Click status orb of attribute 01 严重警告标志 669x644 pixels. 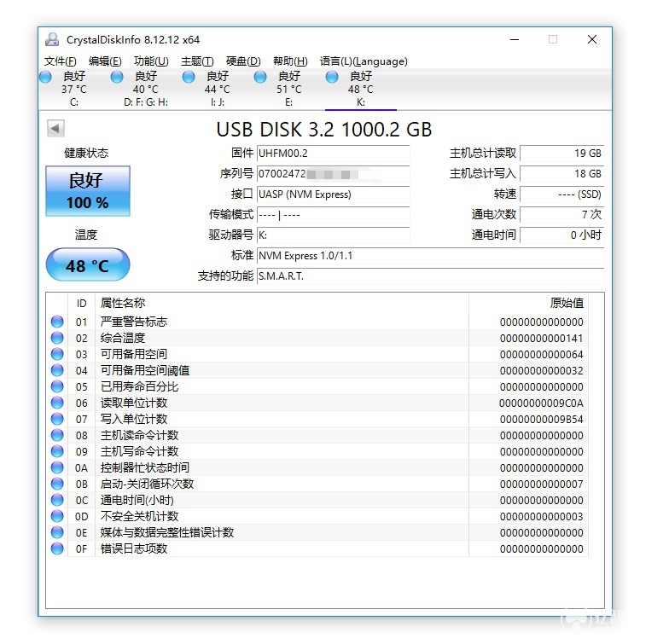click(x=57, y=322)
